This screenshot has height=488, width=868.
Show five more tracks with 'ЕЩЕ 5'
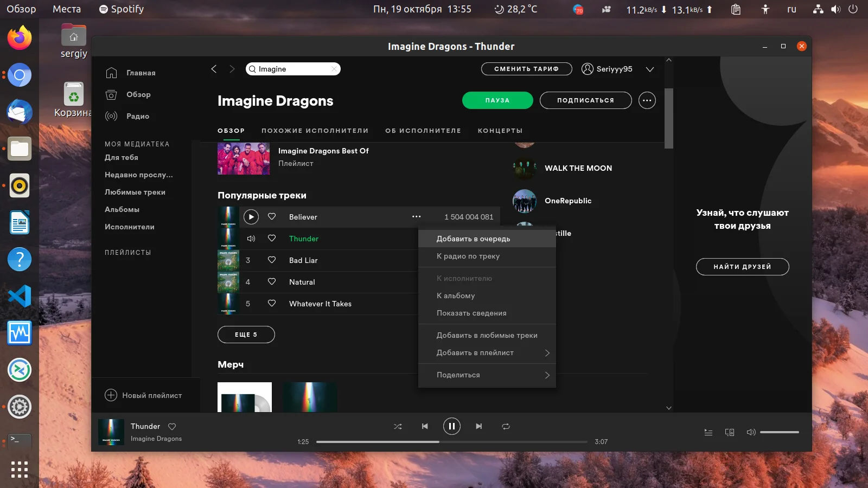coord(246,335)
